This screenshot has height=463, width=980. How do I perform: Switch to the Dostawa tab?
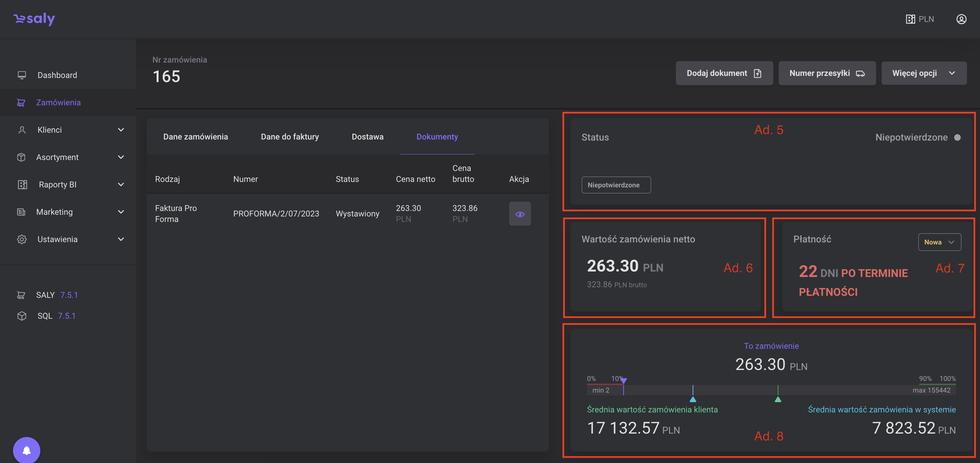(x=367, y=137)
